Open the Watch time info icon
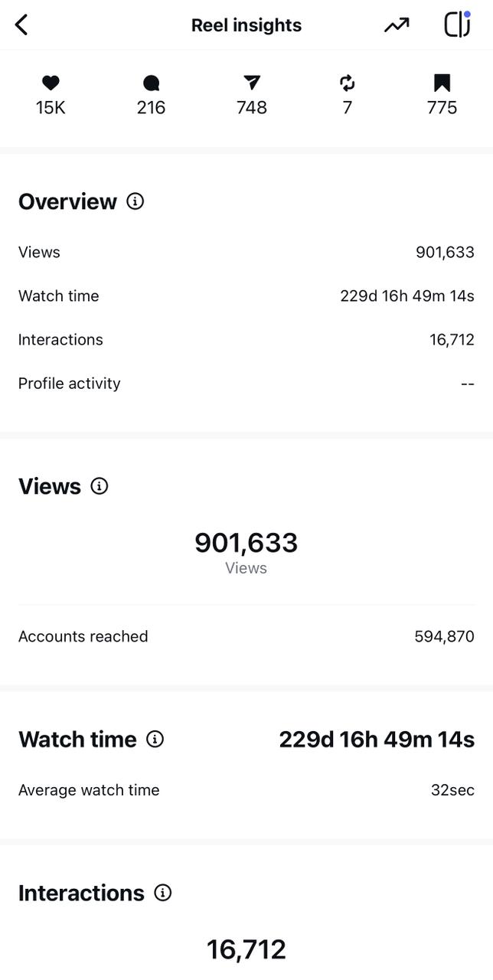 pyautogui.click(x=155, y=739)
